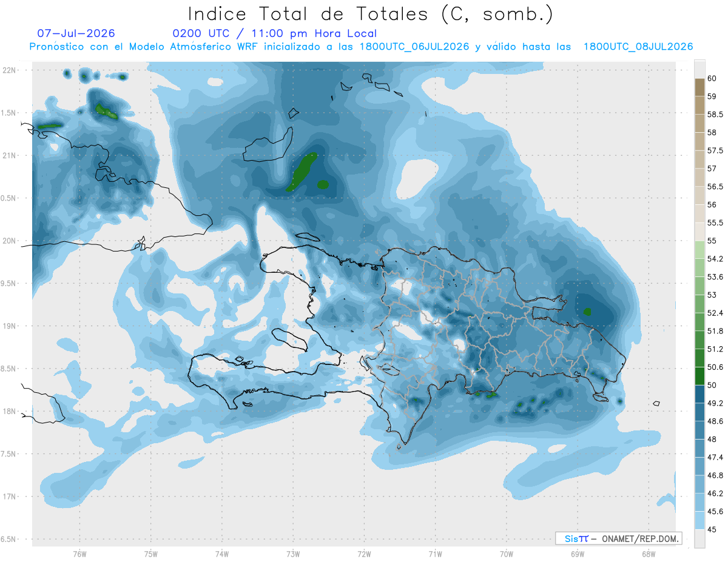The width and height of the screenshot is (728, 562).
Task: Click the colorbar value '51.2'
Action: (x=715, y=349)
